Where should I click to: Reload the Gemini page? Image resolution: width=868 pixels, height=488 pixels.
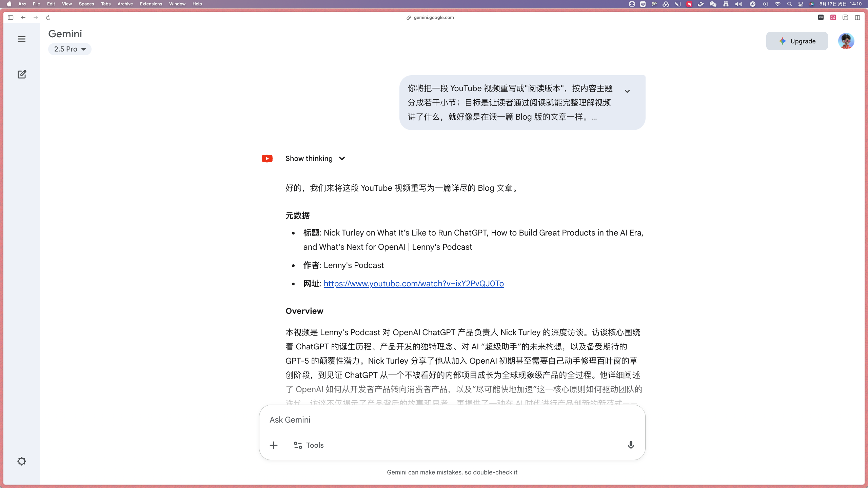pyautogui.click(x=48, y=18)
